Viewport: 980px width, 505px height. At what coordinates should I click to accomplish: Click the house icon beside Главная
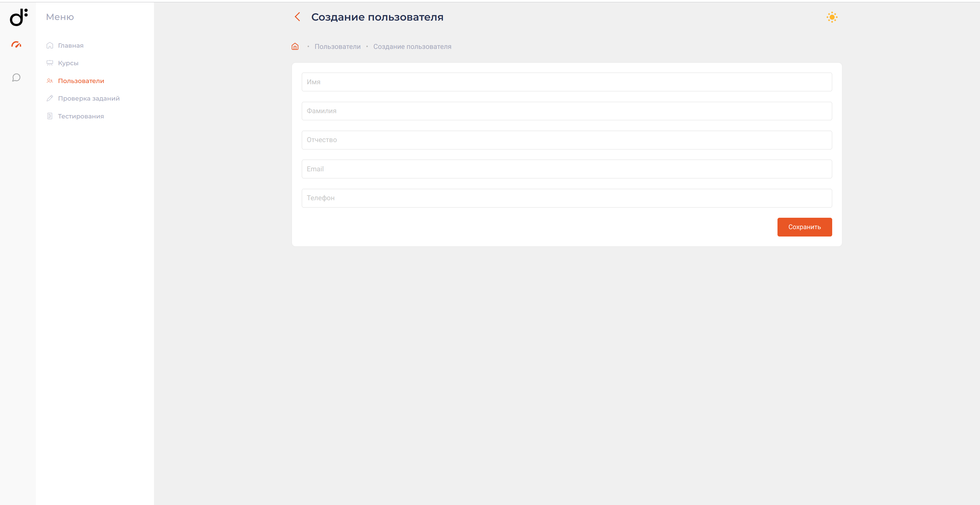(50, 45)
